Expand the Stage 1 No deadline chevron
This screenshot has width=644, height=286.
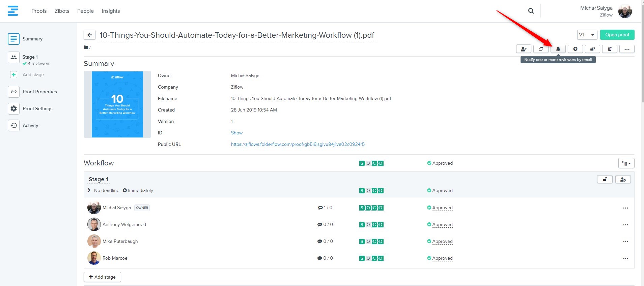coord(89,190)
